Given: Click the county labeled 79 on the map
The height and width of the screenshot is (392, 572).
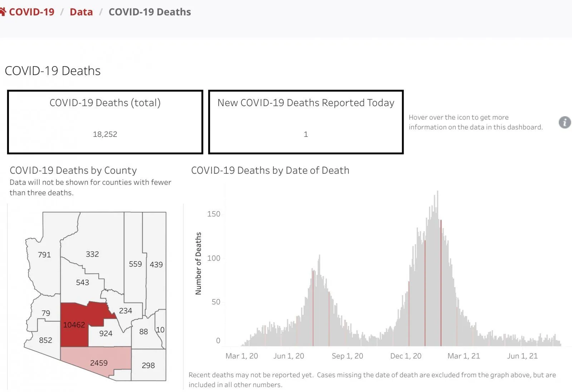Looking at the screenshot, I should click(x=46, y=313).
